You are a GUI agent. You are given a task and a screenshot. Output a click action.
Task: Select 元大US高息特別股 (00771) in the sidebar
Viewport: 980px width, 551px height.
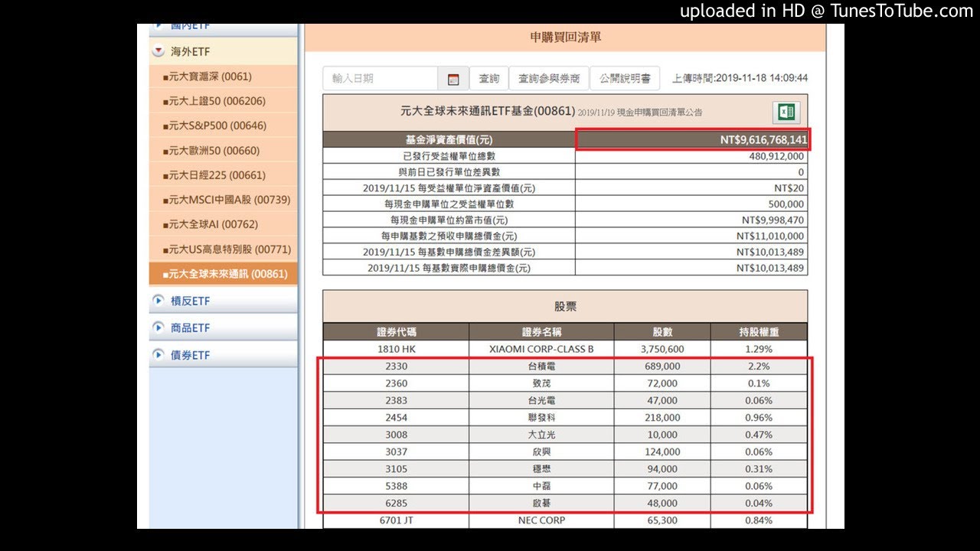tap(222, 249)
